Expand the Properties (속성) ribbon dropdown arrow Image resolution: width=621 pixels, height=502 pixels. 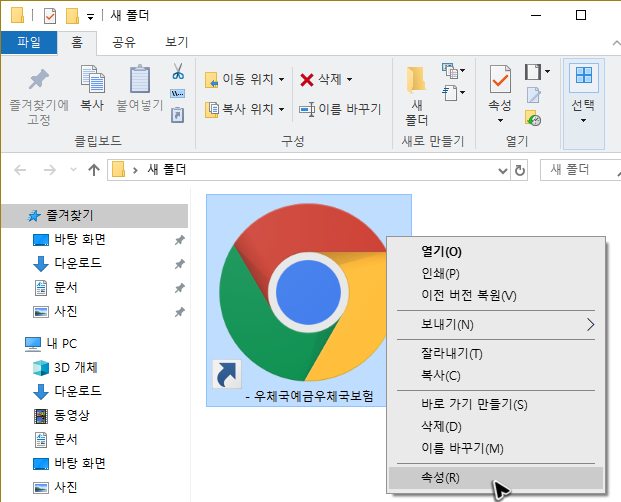point(500,120)
